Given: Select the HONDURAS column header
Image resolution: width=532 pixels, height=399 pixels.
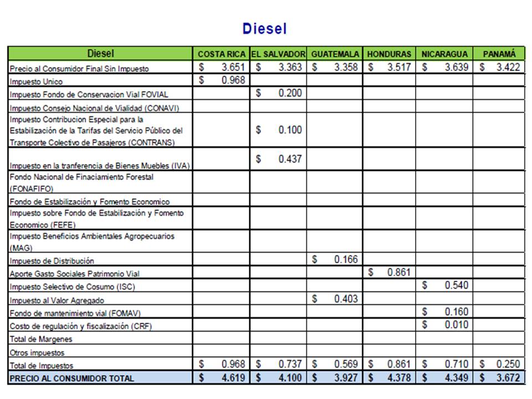Looking at the screenshot, I should click(389, 54).
